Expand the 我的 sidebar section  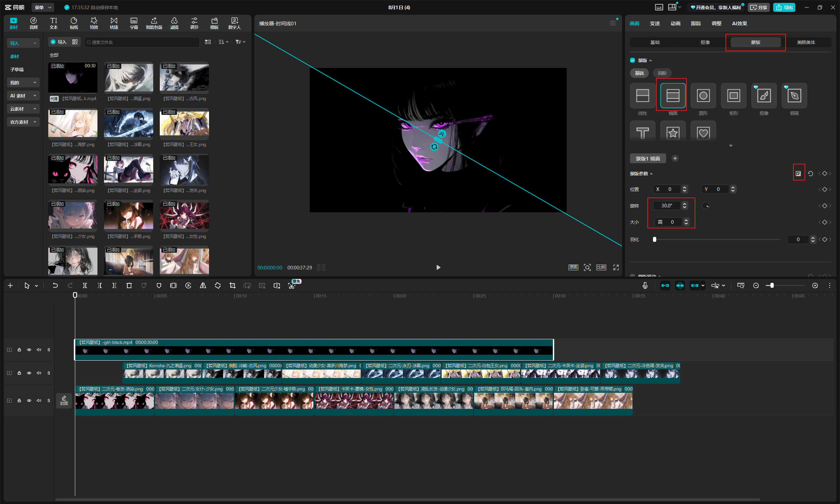pyautogui.click(x=23, y=83)
